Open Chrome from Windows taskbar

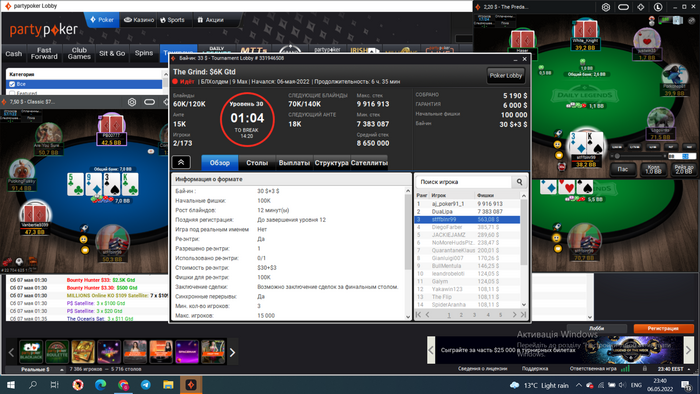click(x=123, y=385)
